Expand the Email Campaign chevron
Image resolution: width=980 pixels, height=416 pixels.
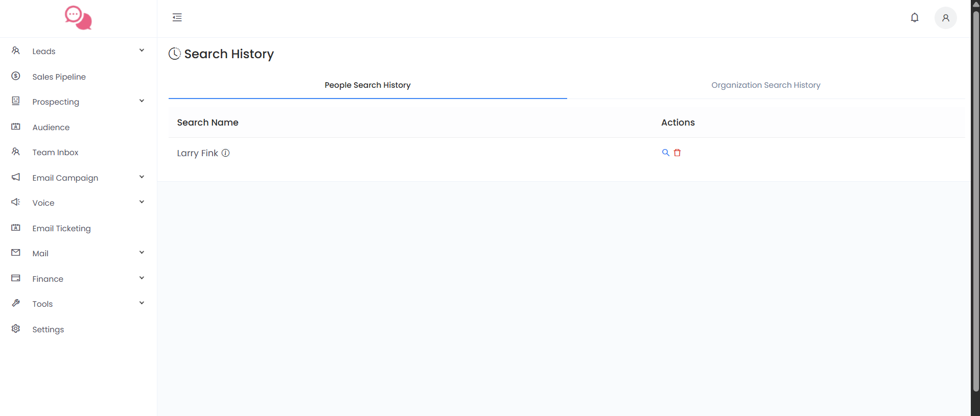(x=142, y=177)
